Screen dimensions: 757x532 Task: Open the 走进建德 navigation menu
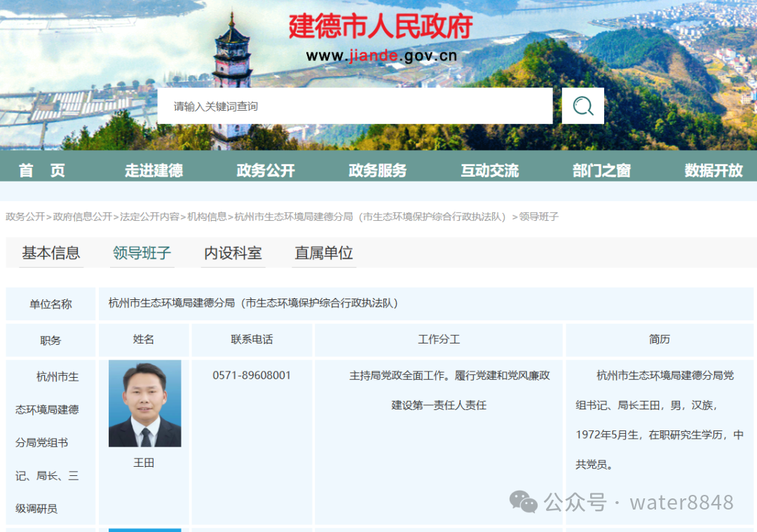(x=154, y=169)
